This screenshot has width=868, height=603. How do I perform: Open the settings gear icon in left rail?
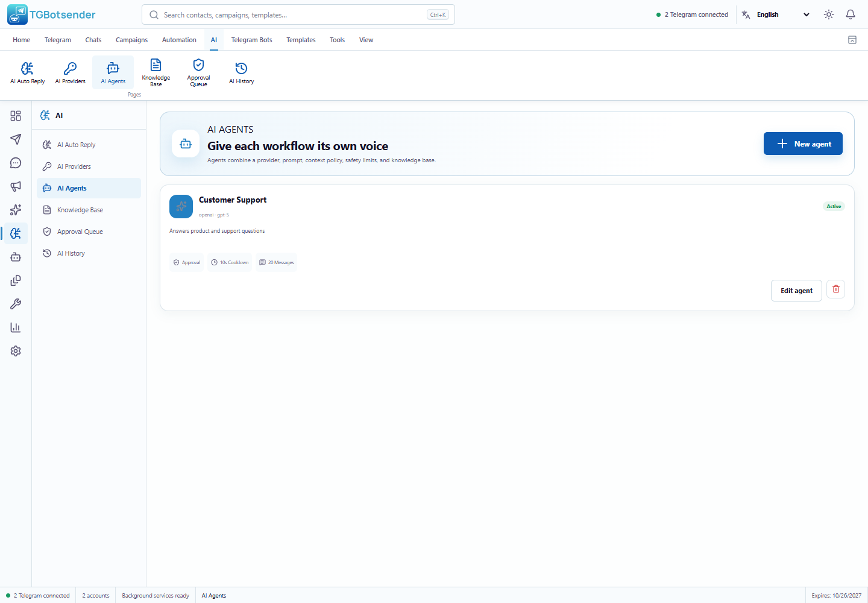[x=16, y=351]
